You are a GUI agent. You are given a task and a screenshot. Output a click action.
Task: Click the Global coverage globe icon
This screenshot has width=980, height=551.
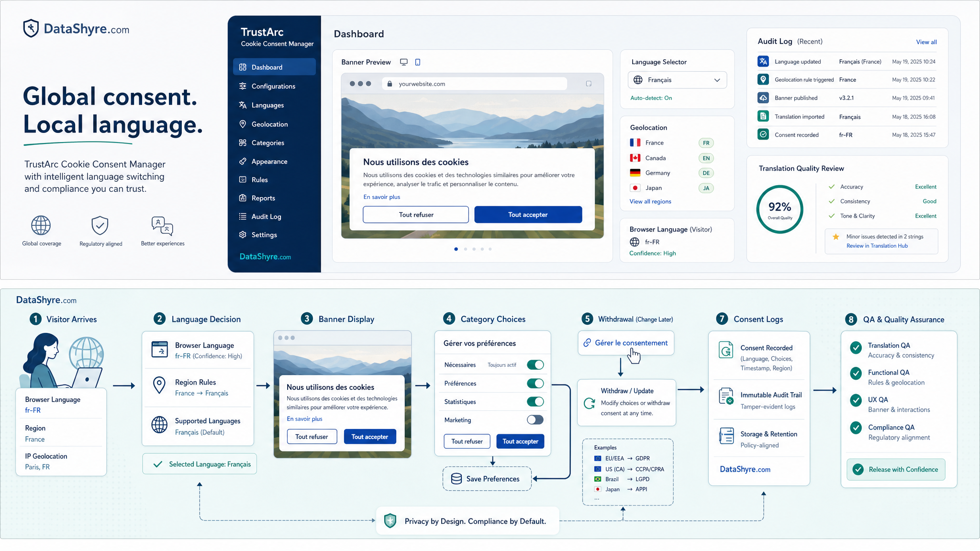click(41, 225)
